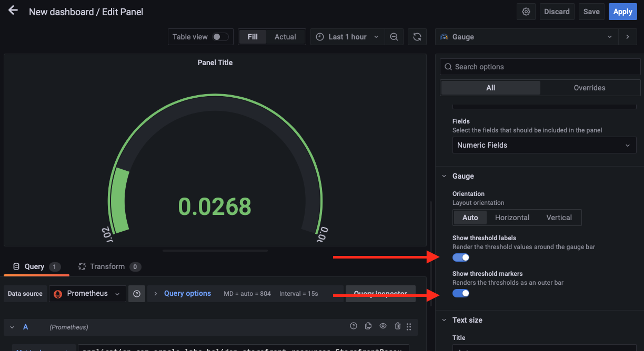Switch to the Transform tab
The width and height of the screenshot is (644, 351).
pos(109,266)
